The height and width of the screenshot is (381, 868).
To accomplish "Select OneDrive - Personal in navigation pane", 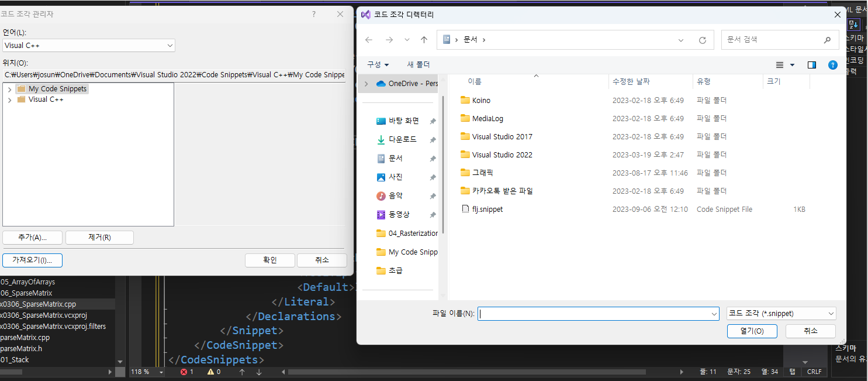I will 408,84.
